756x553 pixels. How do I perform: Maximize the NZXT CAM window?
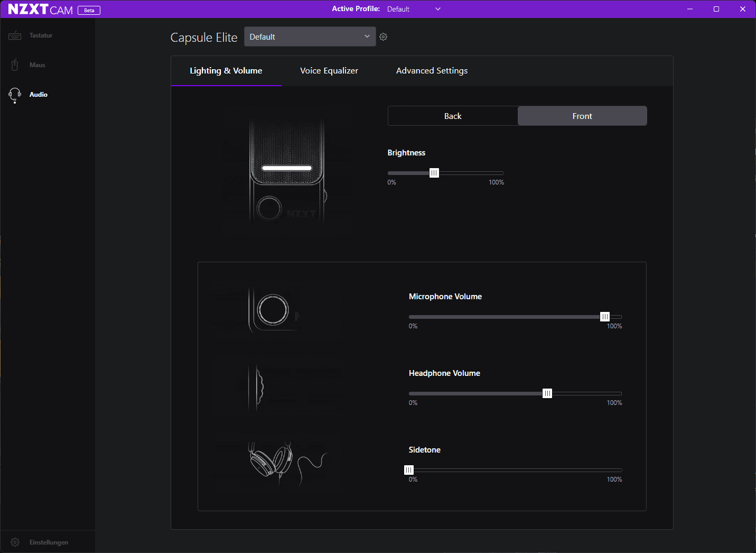(x=716, y=9)
